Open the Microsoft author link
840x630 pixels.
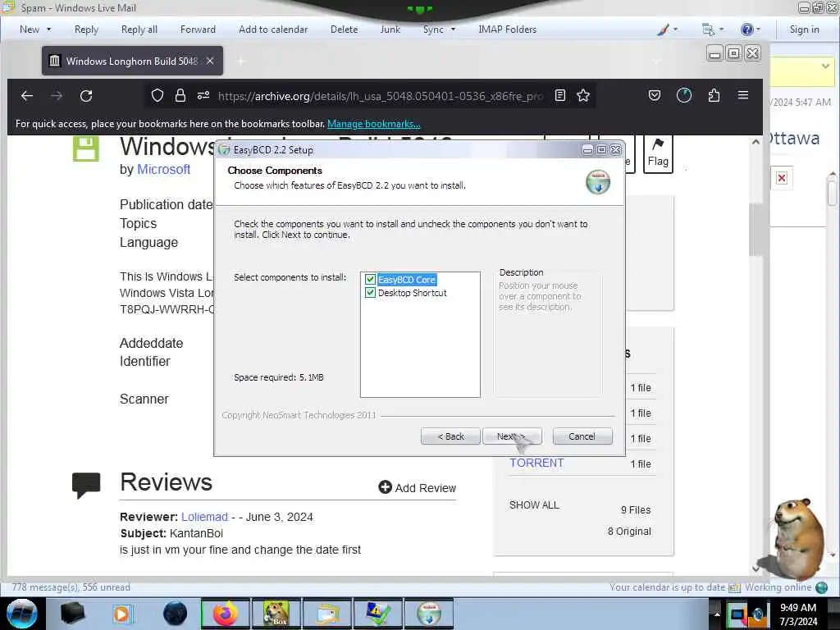[x=163, y=169]
